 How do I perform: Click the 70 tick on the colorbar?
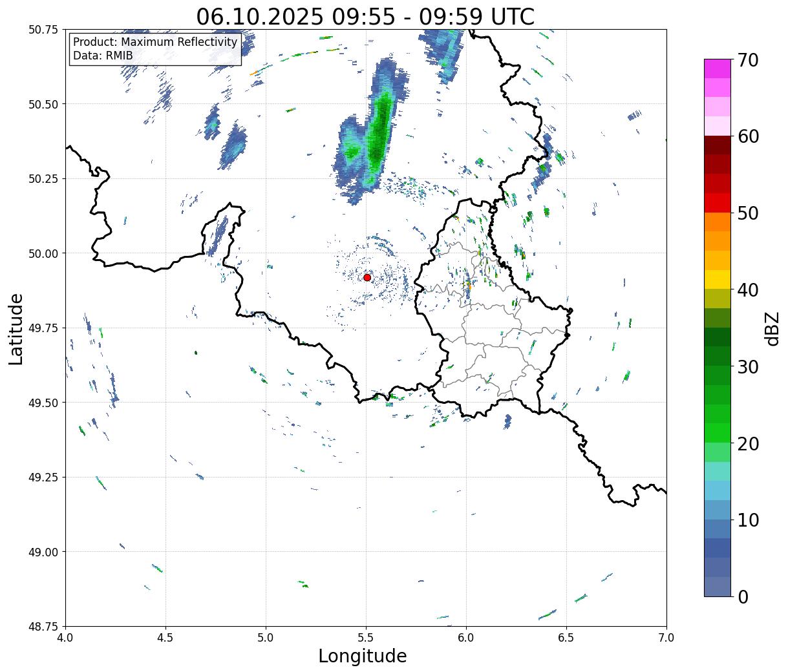point(747,60)
